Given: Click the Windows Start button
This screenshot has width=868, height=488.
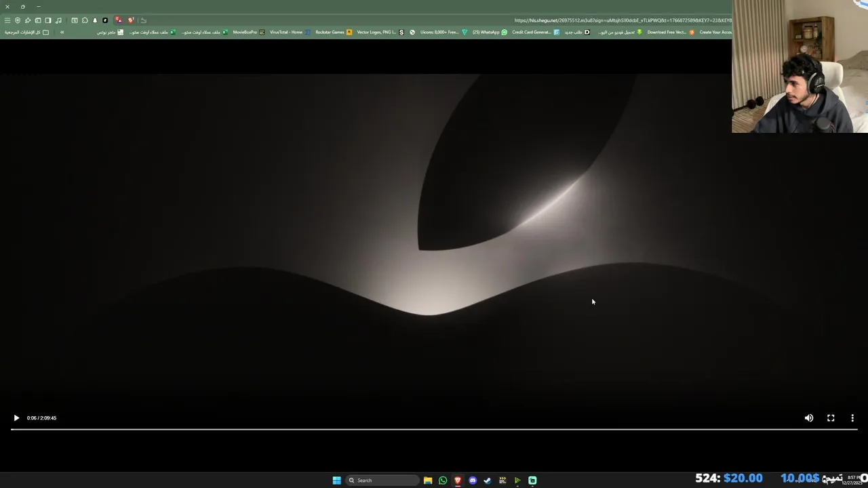Looking at the screenshot, I should click(336, 481).
